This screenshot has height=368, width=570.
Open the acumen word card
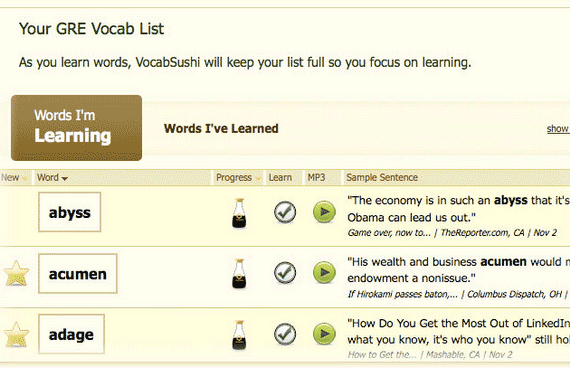click(78, 273)
